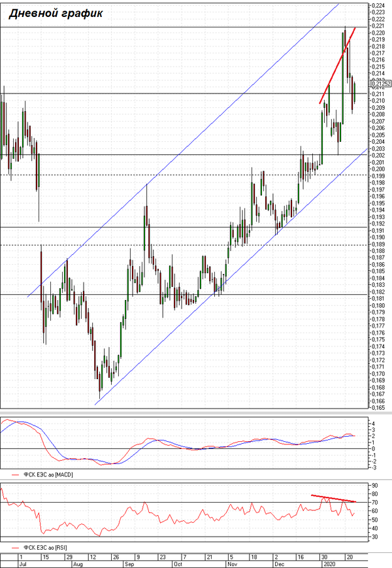Click date label 20 on time axis

point(350,557)
